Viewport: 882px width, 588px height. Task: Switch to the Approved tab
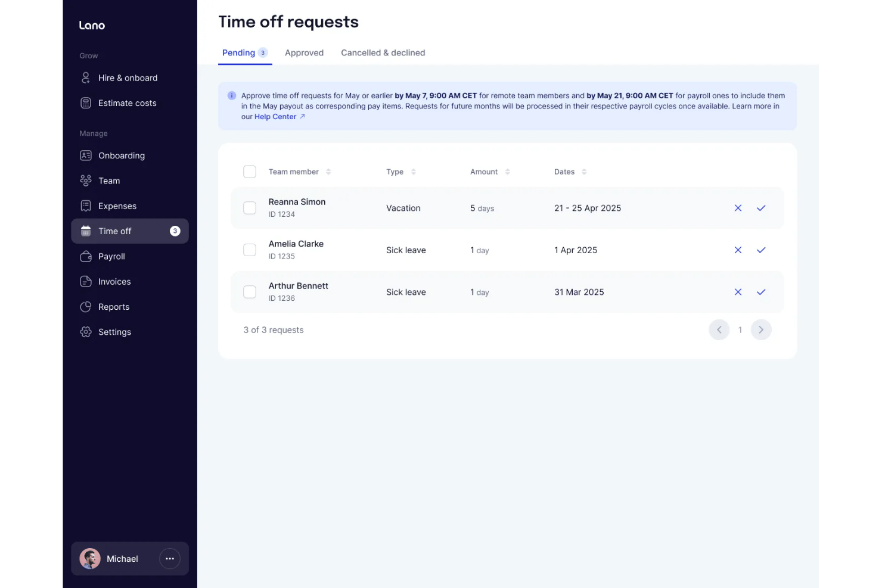point(305,52)
